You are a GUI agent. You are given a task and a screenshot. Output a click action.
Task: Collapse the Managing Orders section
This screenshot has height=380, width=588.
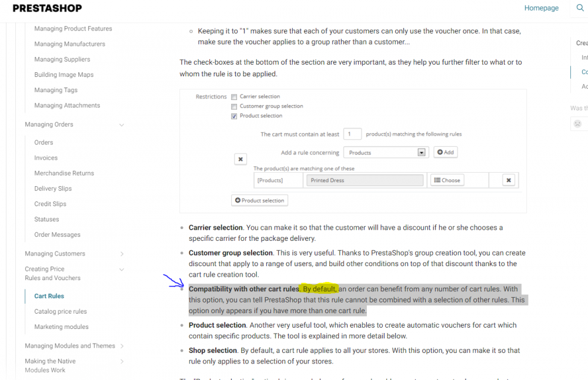click(x=122, y=125)
